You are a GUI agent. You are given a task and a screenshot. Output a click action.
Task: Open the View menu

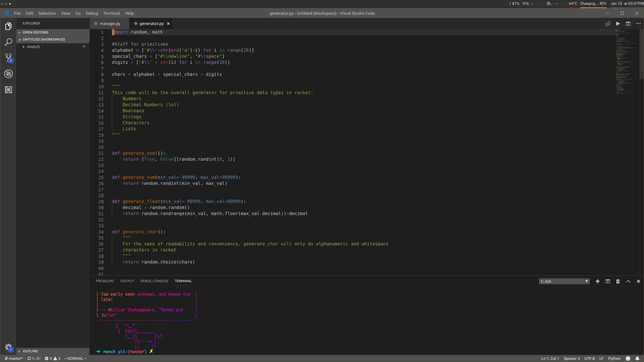point(65,13)
